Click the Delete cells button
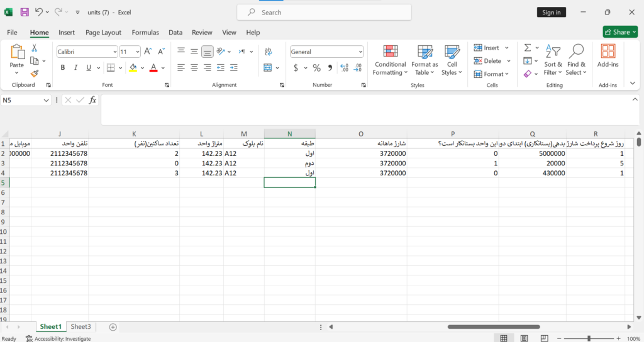This screenshot has width=644, height=342. click(x=492, y=61)
